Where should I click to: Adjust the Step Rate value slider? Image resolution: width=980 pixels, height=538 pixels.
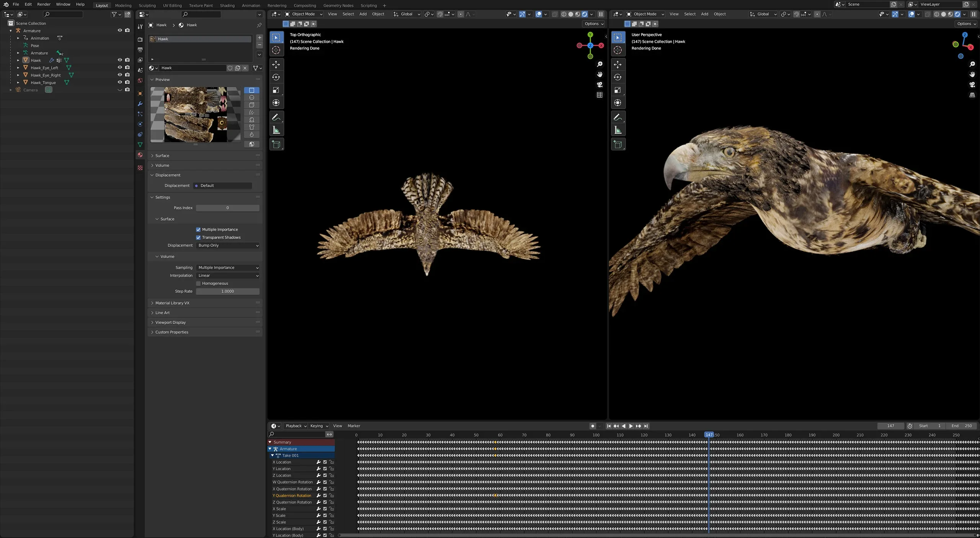pyautogui.click(x=227, y=291)
